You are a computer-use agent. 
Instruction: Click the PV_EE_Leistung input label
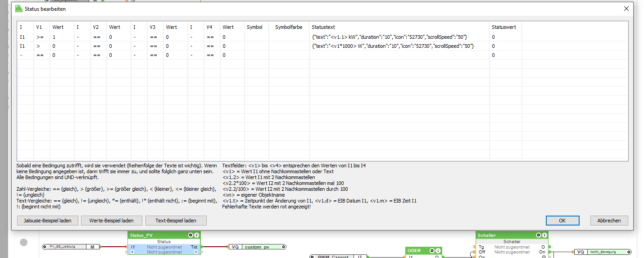(62, 247)
